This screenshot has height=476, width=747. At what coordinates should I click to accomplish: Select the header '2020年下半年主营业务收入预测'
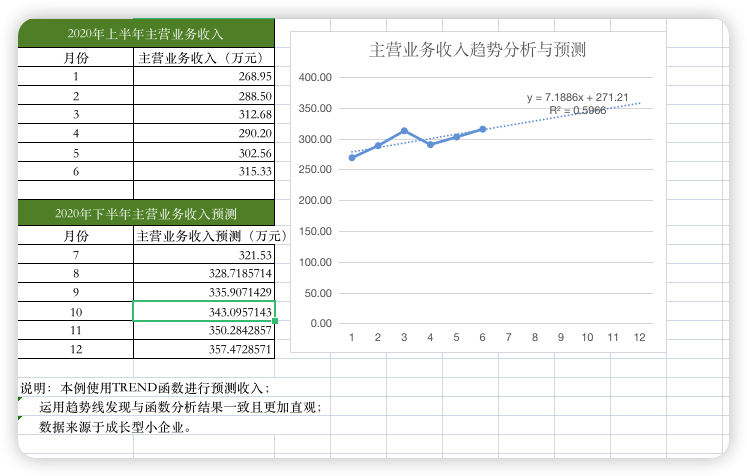[x=146, y=213]
